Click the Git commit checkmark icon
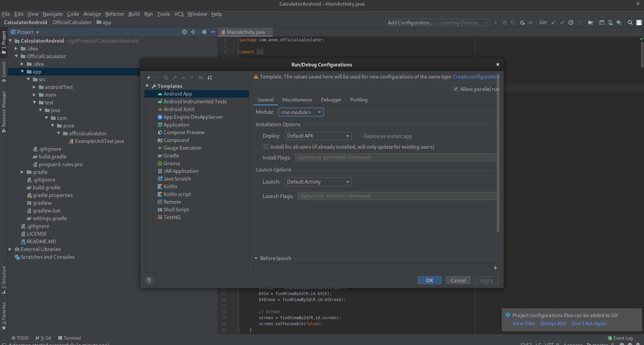The width and height of the screenshot is (644, 345). point(562,22)
